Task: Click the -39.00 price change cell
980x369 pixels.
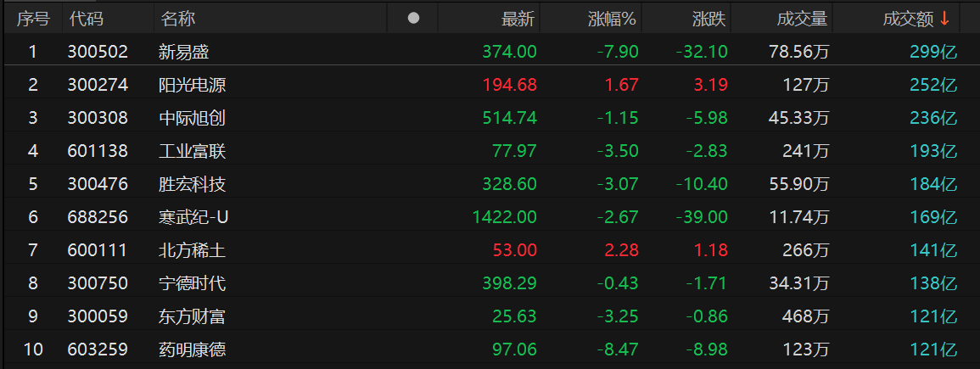Action: (x=702, y=217)
